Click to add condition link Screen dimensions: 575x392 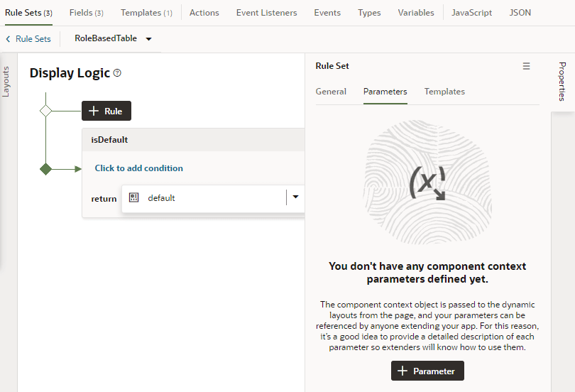click(138, 168)
